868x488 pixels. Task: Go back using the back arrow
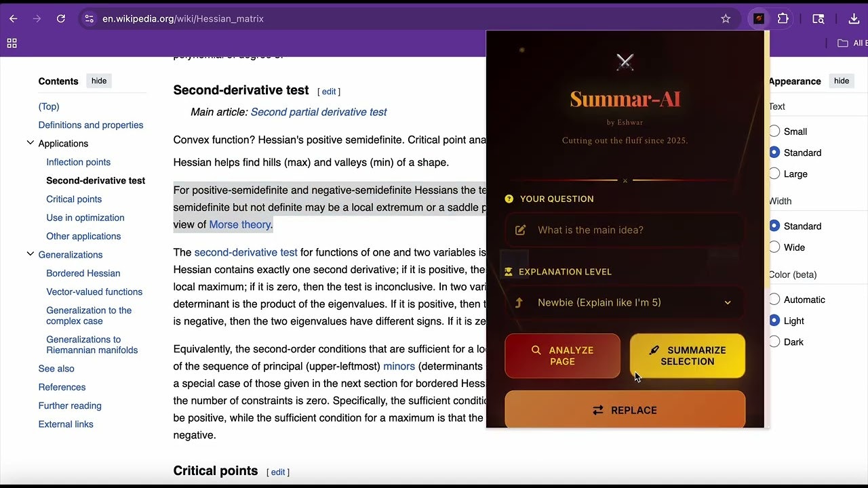coord(14,18)
